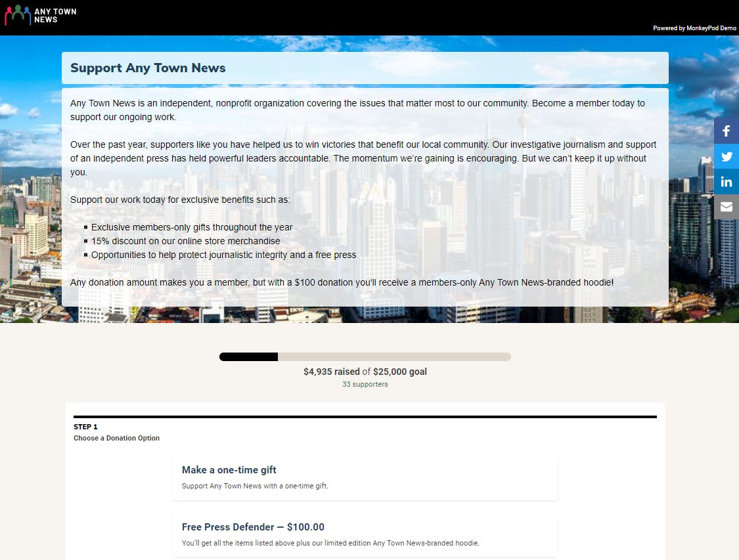This screenshot has height=560, width=739.
Task: Click the Exclusive members-only gifts bullet
Action: pos(192,227)
